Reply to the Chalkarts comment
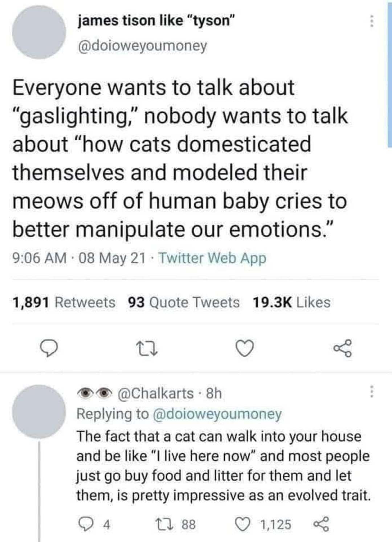The image size is (392, 542). (x=83, y=524)
